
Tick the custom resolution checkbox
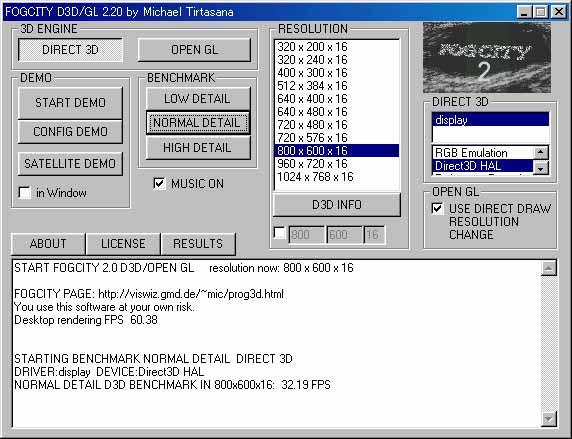(279, 233)
